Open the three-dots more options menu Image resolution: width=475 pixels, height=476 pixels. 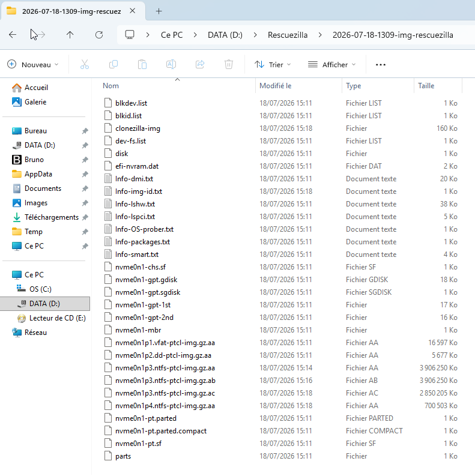[381, 65]
